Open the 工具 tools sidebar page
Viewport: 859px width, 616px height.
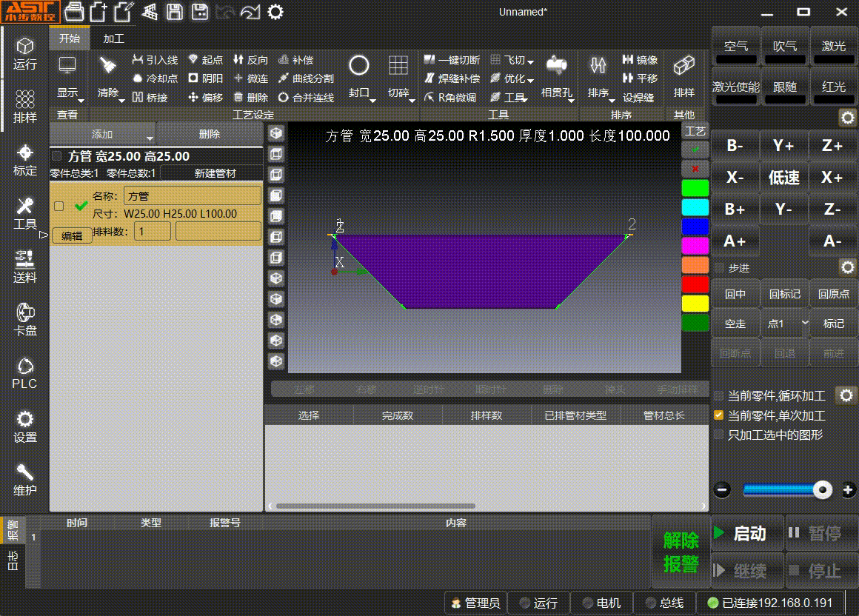click(x=25, y=213)
